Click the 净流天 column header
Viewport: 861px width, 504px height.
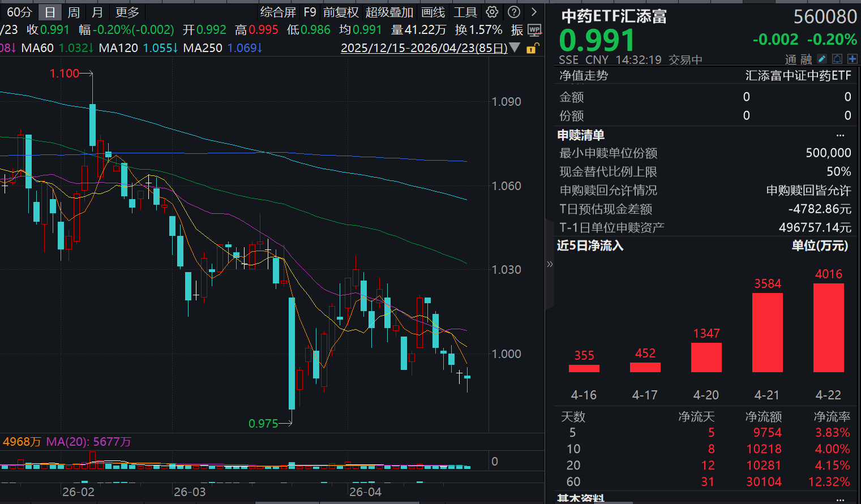click(696, 417)
